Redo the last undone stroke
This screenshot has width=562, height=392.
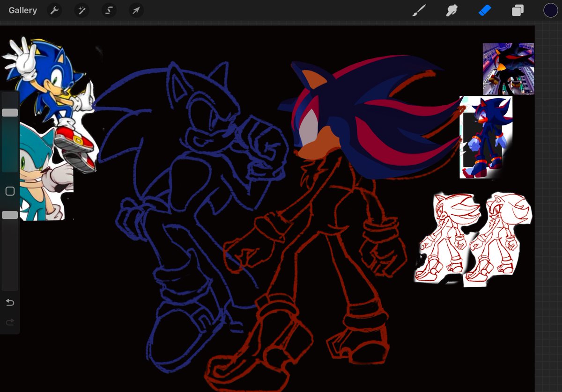click(x=10, y=322)
